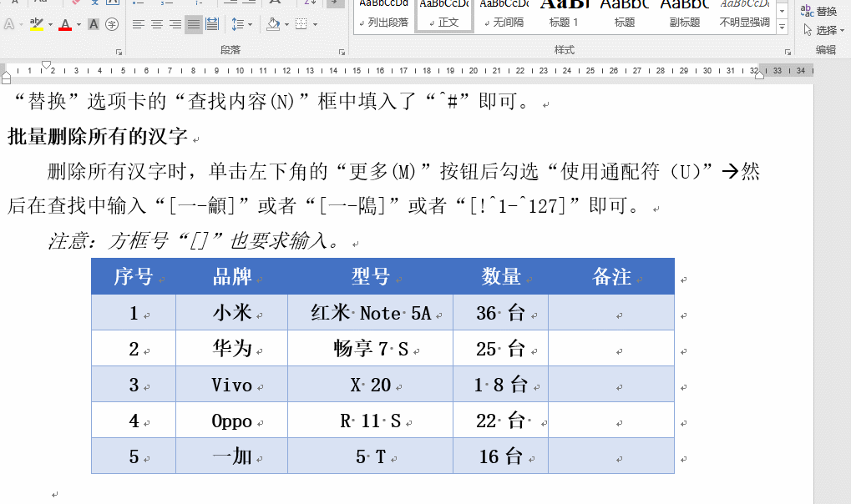The image size is (851, 504).
Task: Expand the highlight color dropdown arrow
Action: (x=50, y=24)
